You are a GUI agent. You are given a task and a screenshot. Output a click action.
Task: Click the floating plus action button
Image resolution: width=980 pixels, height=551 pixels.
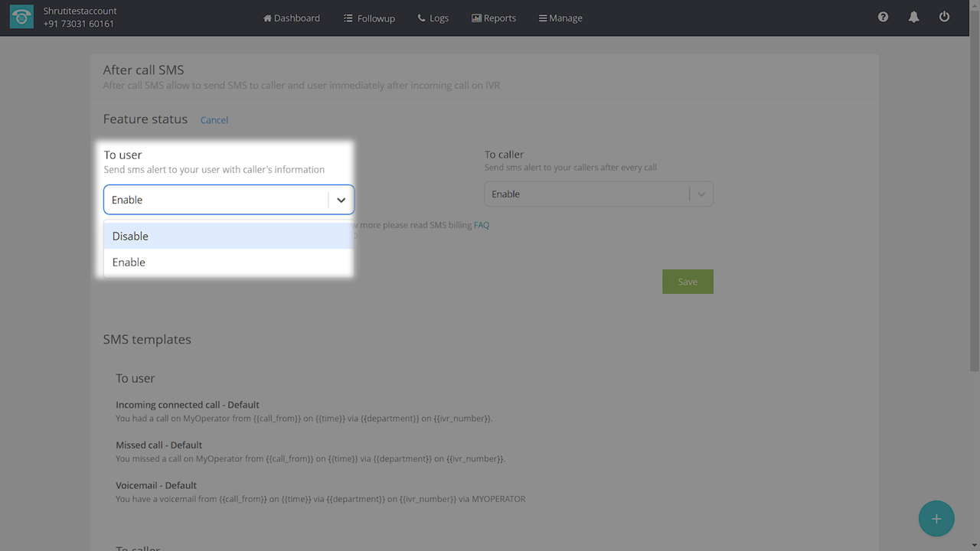coord(936,519)
